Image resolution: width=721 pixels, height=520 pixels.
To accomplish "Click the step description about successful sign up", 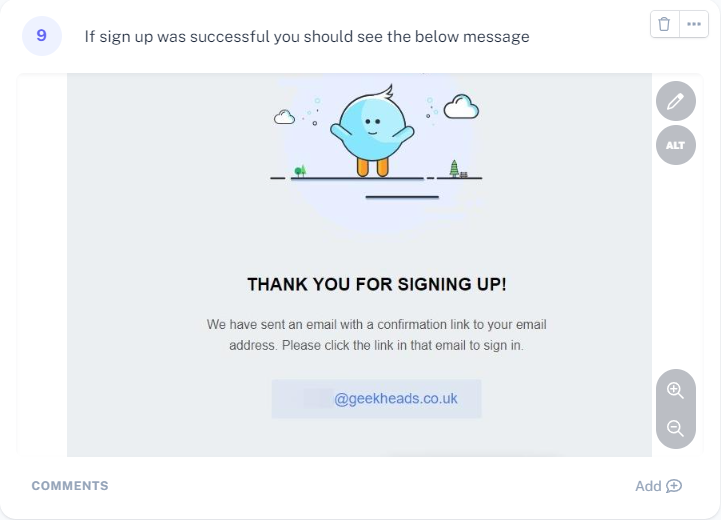I will point(306,37).
